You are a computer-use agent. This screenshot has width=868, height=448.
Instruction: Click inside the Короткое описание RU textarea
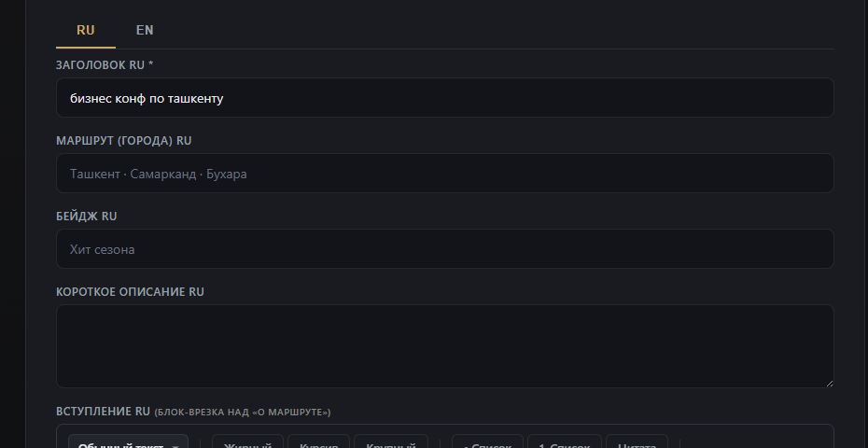pos(444,346)
